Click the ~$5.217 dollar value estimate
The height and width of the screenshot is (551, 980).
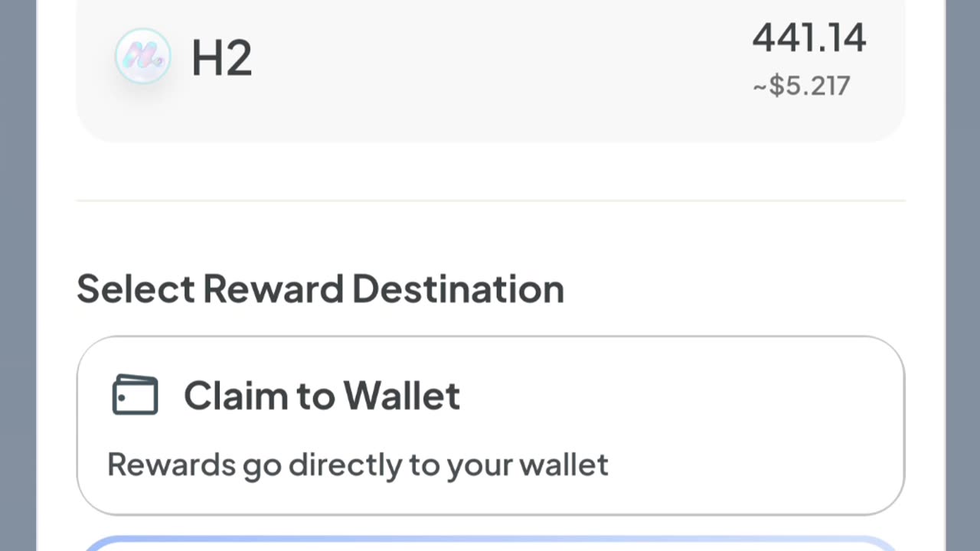tap(802, 86)
